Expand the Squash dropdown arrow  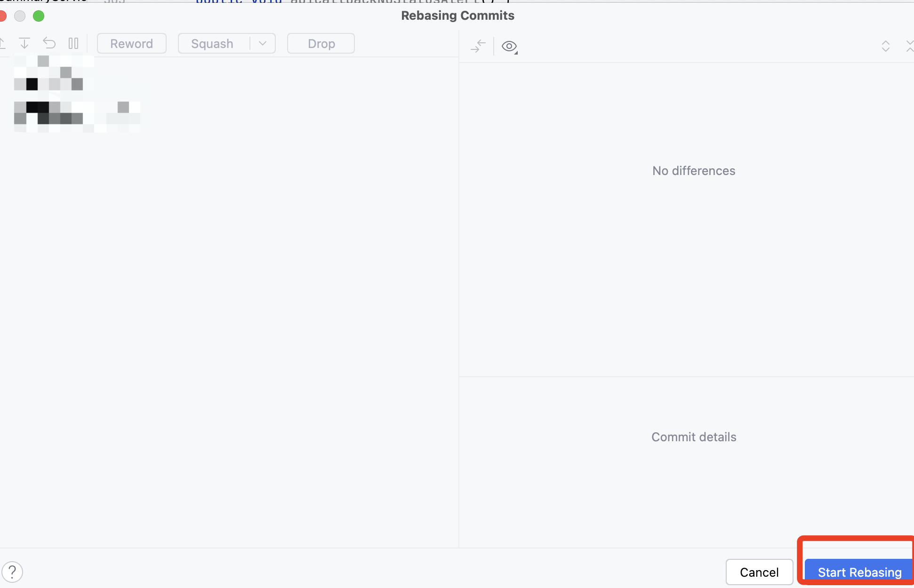coord(263,43)
